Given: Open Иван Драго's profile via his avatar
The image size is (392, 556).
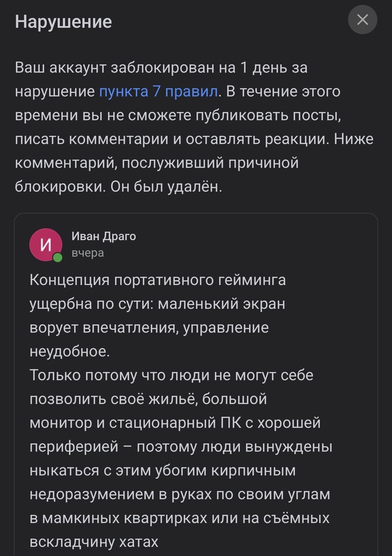Looking at the screenshot, I should (46, 245).
